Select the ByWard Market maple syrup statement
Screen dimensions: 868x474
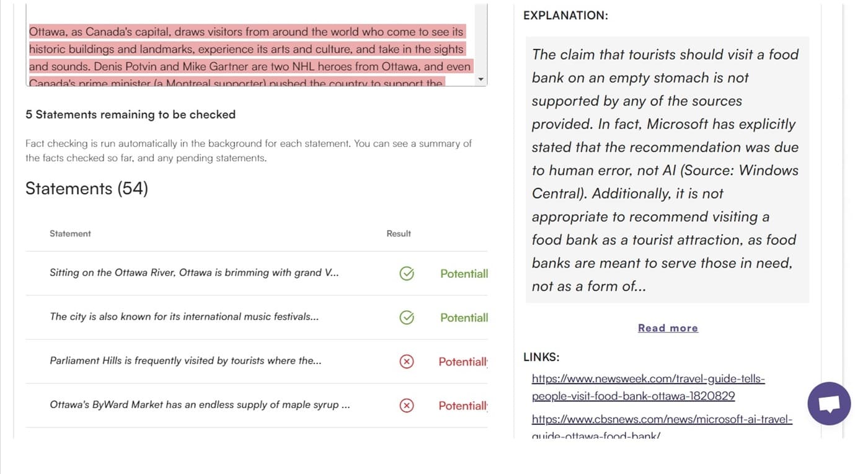point(256,406)
